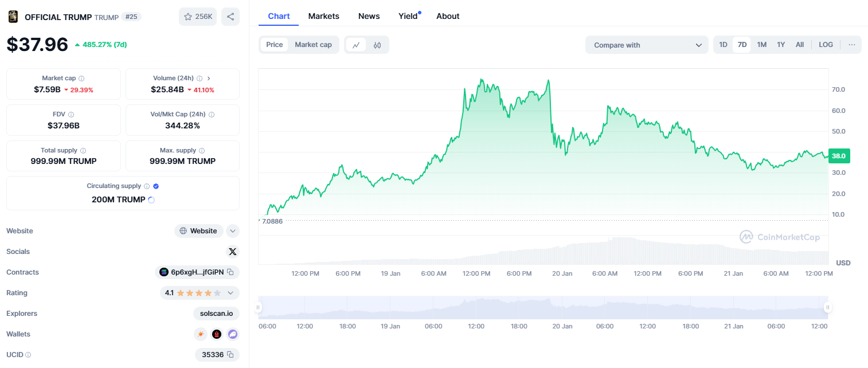Switch to line chart view icon
The height and width of the screenshot is (368, 868).
click(x=356, y=45)
